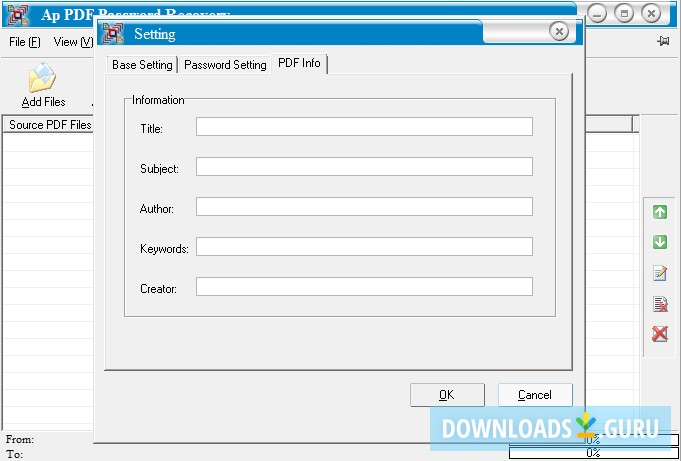Click the green move up arrow icon
Image resolution: width=681 pixels, height=461 pixels.
point(660,212)
